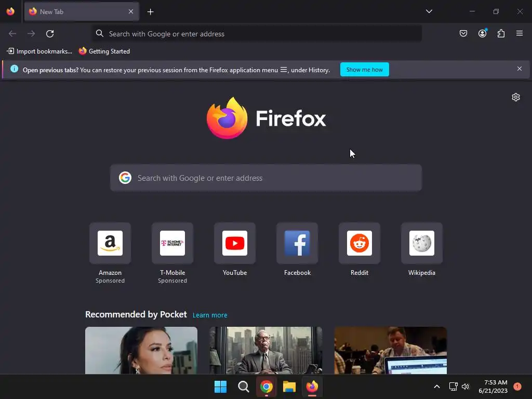Open the Getting Started bookmark

click(104, 51)
